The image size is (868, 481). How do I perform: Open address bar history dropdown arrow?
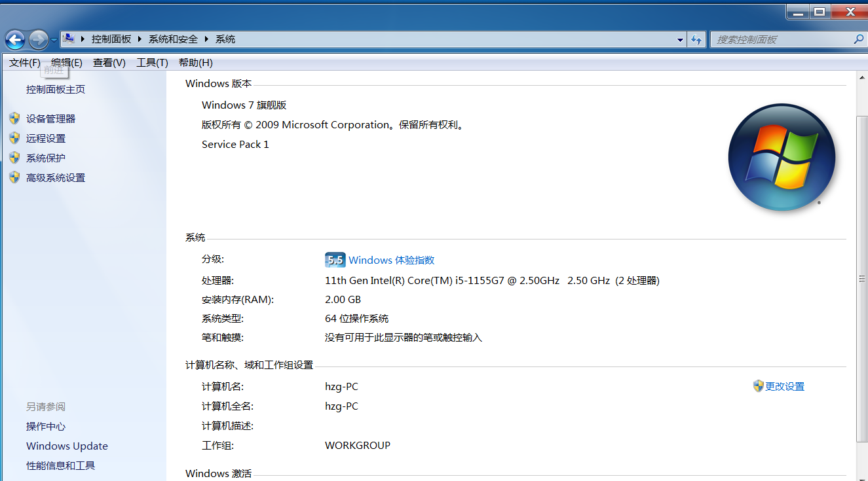[x=680, y=40]
